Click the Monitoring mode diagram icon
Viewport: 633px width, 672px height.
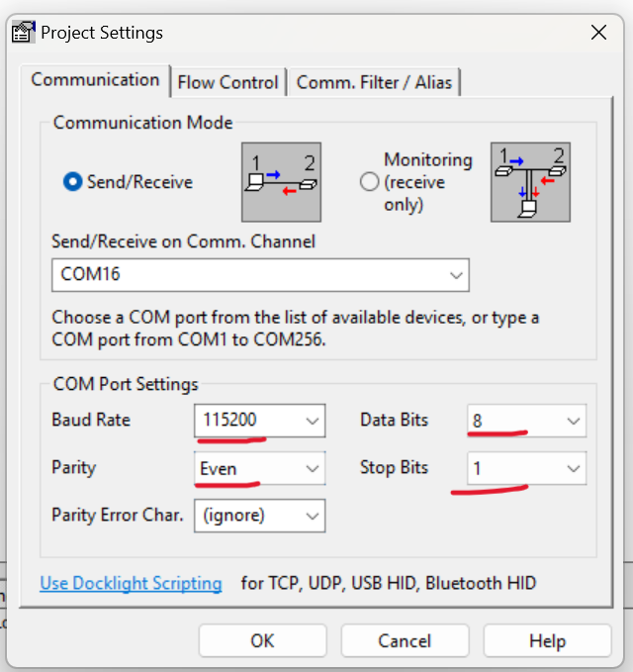point(530,182)
